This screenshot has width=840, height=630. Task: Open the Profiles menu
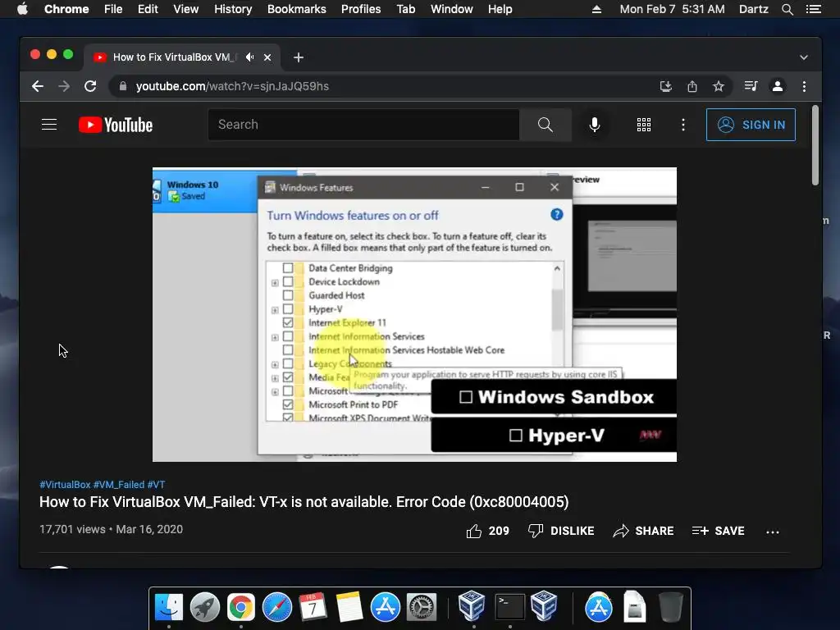coord(361,9)
